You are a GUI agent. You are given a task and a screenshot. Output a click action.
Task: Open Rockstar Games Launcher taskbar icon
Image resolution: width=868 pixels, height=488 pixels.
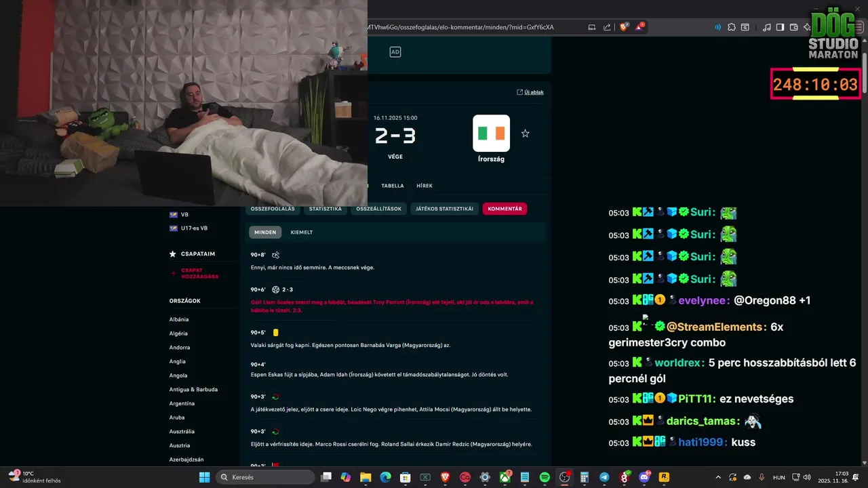[x=664, y=477]
